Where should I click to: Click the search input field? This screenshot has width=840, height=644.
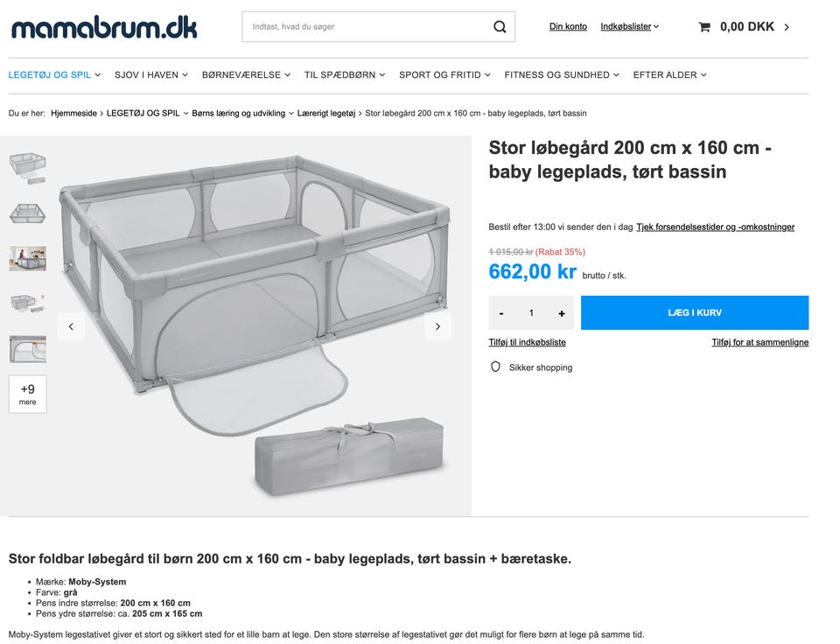[x=367, y=27]
